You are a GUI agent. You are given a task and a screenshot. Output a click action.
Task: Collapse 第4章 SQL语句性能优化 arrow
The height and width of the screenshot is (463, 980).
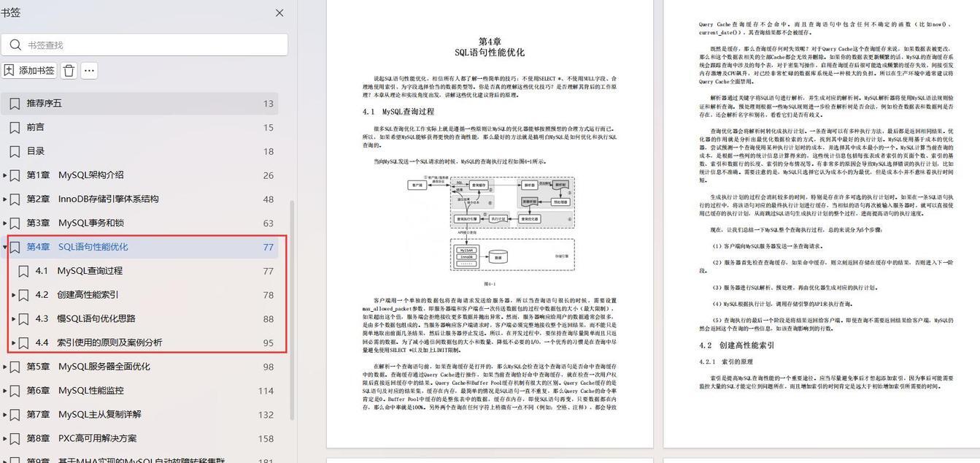pos(4,247)
